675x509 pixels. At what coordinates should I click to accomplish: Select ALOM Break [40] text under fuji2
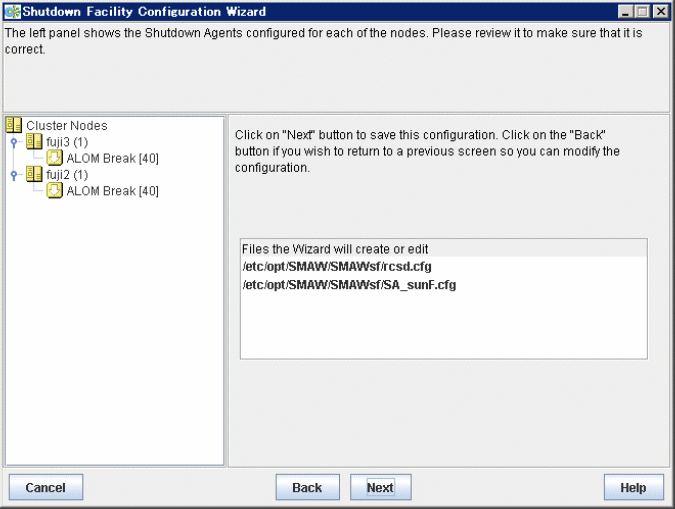(112, 191)
